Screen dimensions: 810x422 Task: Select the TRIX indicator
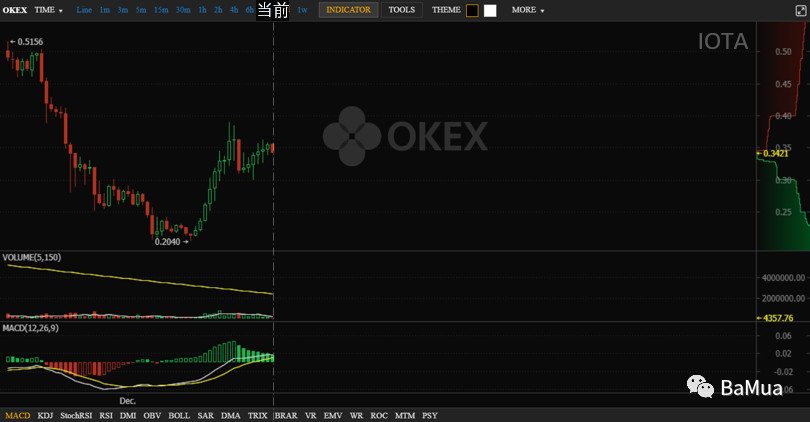click(257, 415)
